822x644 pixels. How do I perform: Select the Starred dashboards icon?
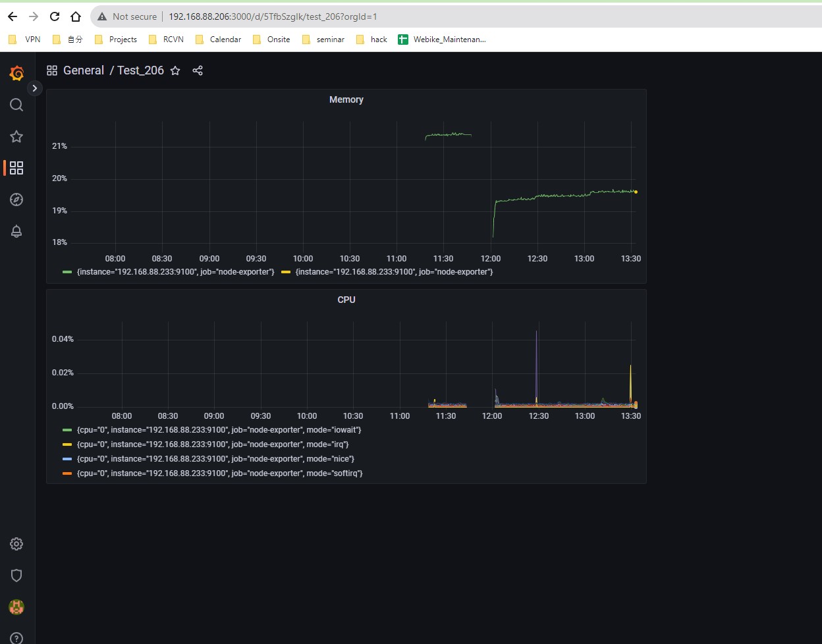click(16, 136)
